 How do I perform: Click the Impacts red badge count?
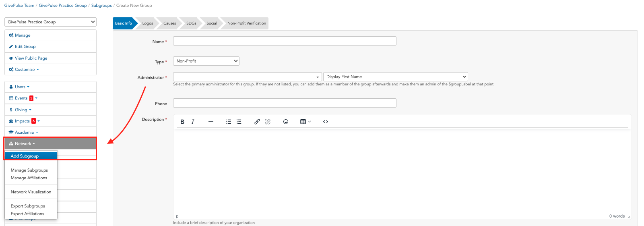(34, 121)
